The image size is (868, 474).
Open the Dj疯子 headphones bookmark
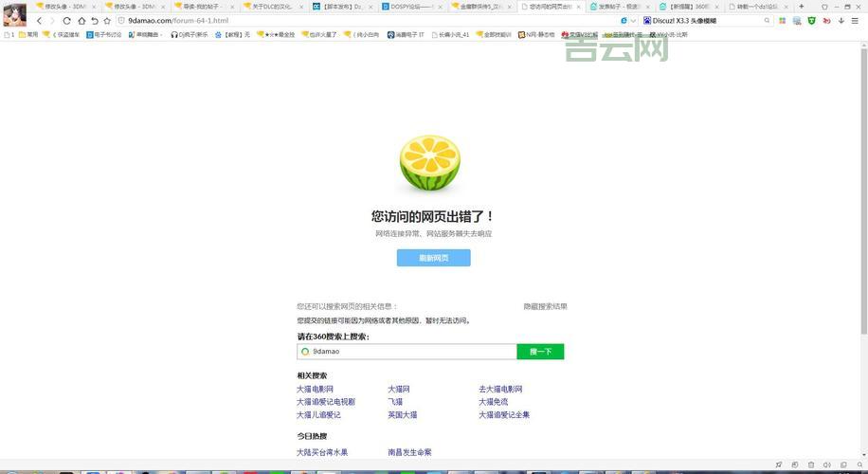190,34
